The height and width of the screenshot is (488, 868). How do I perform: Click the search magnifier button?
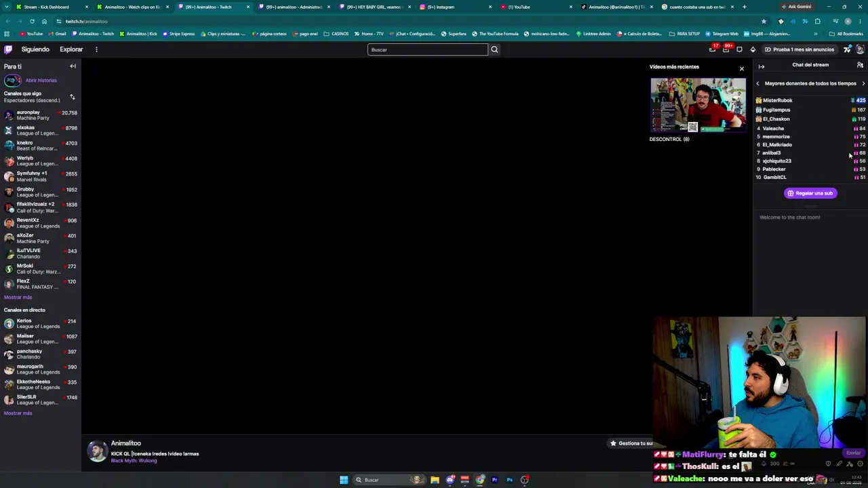click(x=494, y=49)
